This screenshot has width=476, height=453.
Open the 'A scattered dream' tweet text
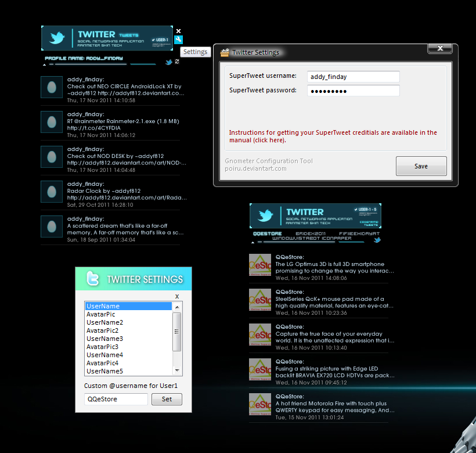[125, 229]
